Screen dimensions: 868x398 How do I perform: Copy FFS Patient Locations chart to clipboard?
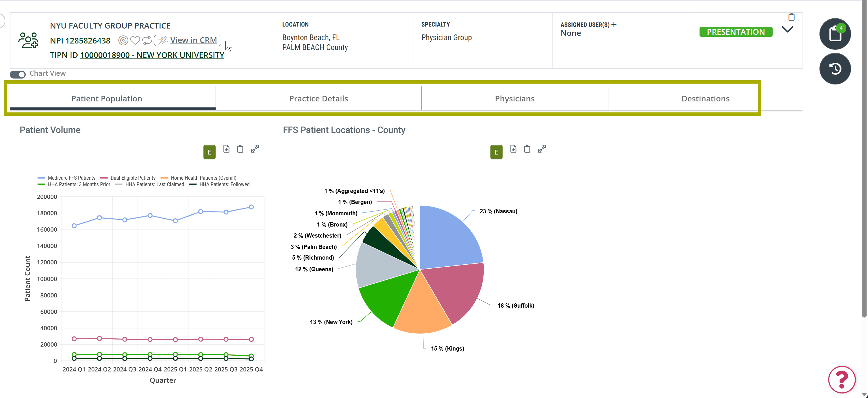[x=527, y=149]
